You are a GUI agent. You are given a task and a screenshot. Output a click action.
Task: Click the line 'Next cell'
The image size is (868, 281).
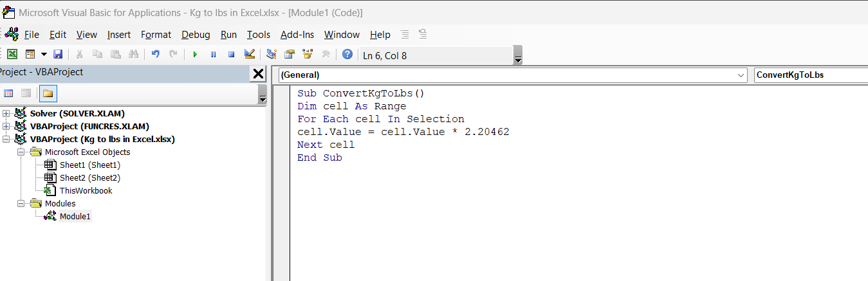(x=326, y=145)
